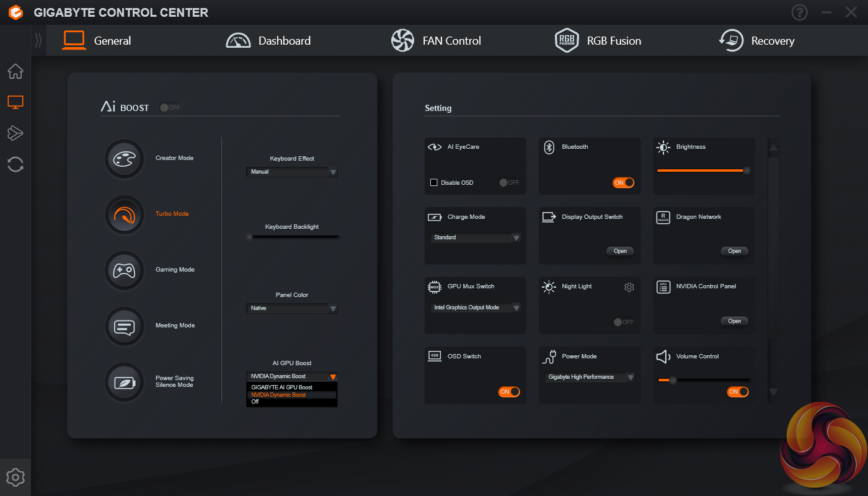Click the Volume Control speaker icon

coord(664,357)
